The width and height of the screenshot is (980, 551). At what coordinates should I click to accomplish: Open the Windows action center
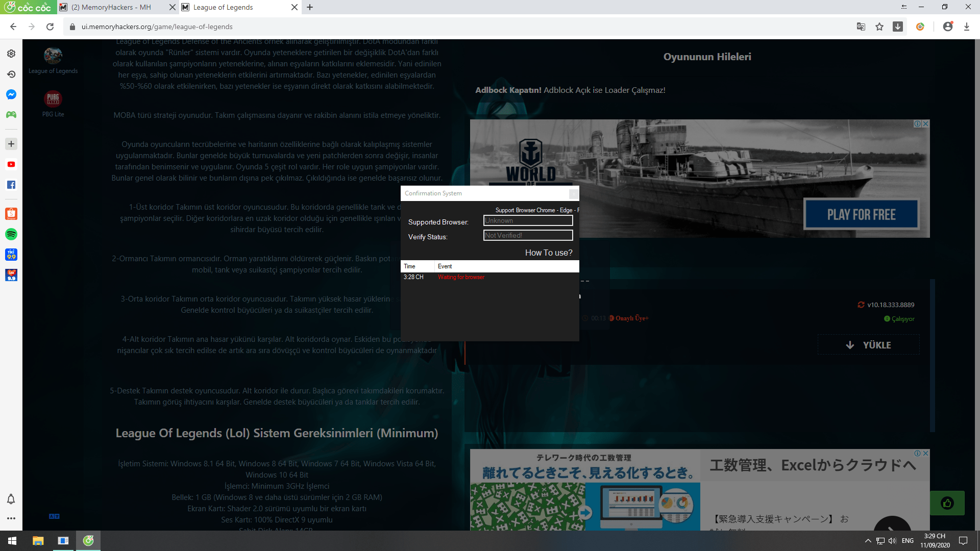963,541
